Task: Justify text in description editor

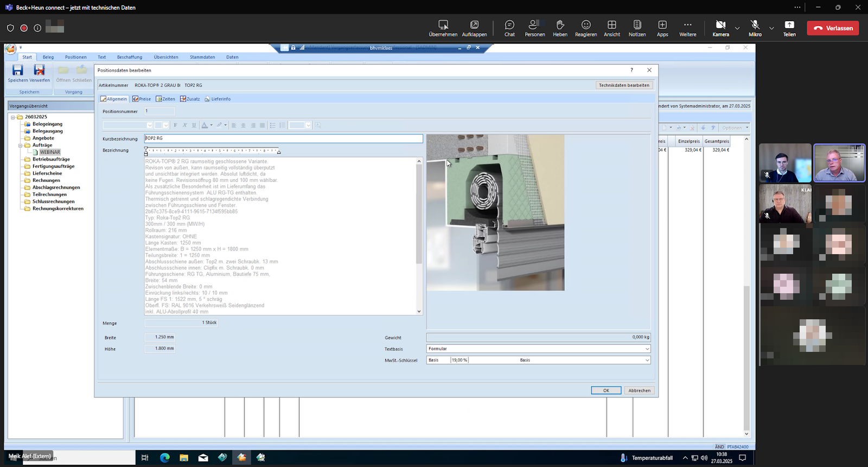Action: [262, 125]
